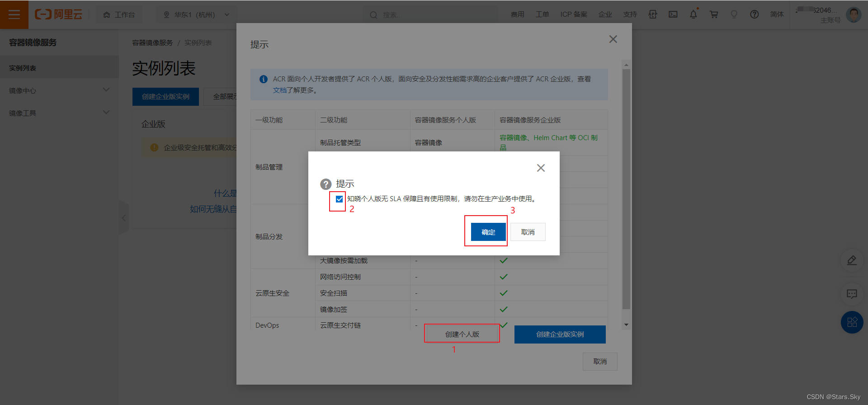Open the 企业 menu
The height and width of the screenshot is (405, 868).
point(605,14)
